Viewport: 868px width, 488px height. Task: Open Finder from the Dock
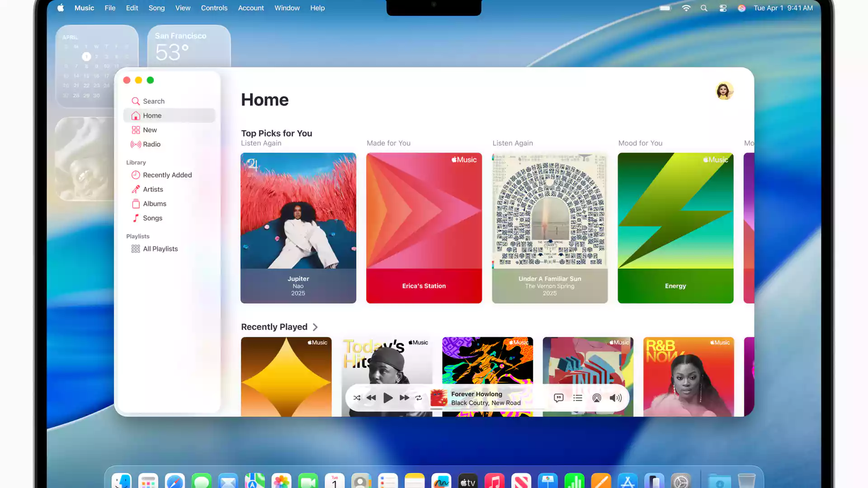[x=122, y=481]
